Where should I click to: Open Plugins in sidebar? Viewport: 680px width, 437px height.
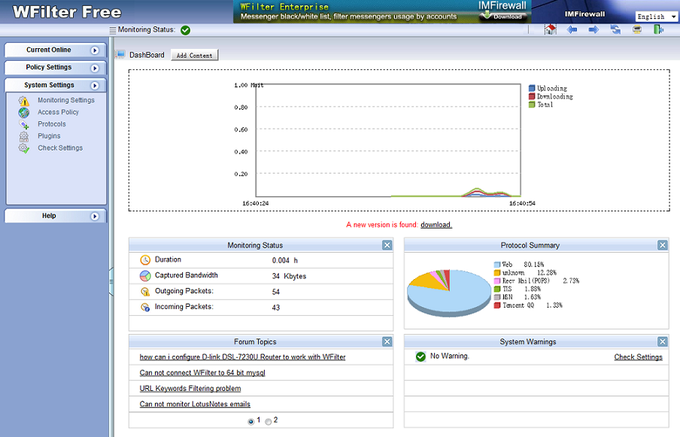click(49, 136)
